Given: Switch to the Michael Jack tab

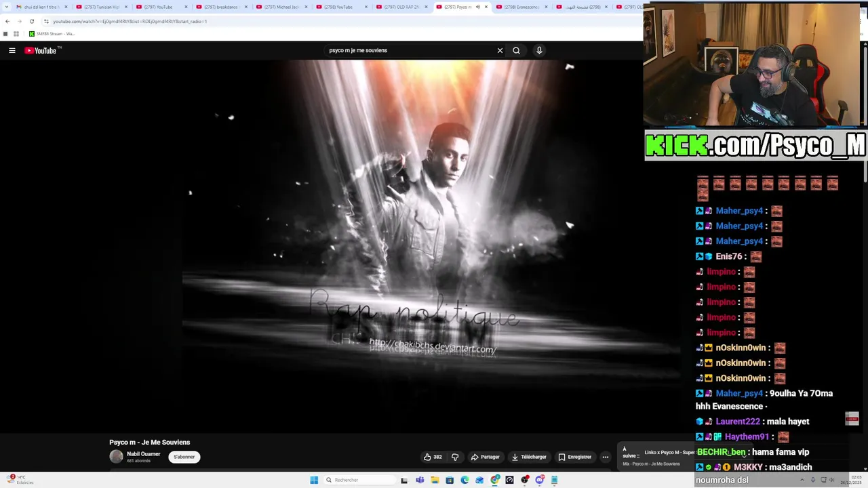Looking at the screenshot, I should point(281,7).
